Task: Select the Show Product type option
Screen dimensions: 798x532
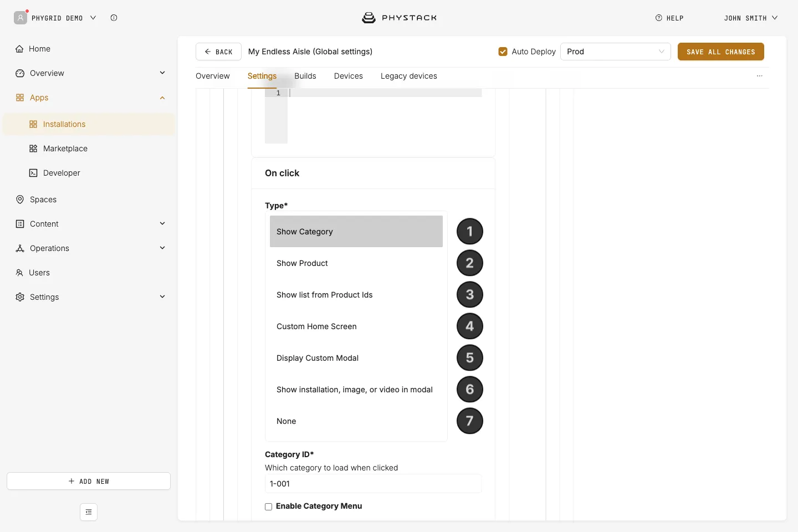Action: 356,263
